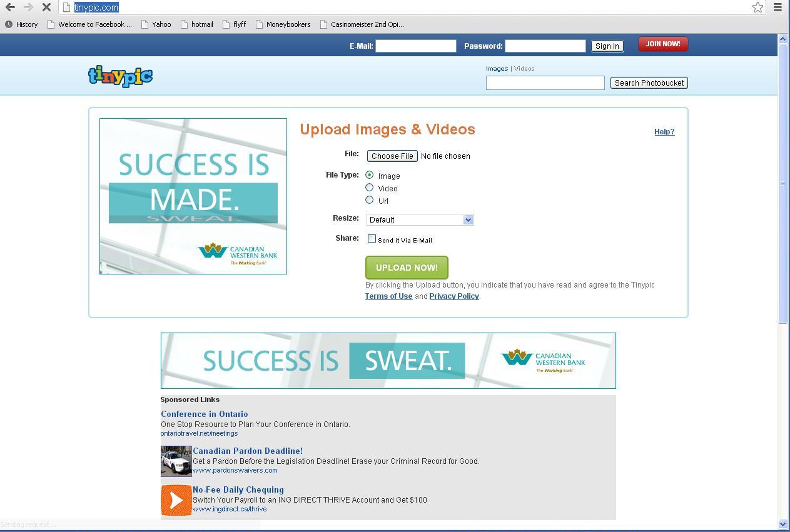This screenshot has height=532, width=790.
Task: Click the tinypic logo
Action: 120,76
